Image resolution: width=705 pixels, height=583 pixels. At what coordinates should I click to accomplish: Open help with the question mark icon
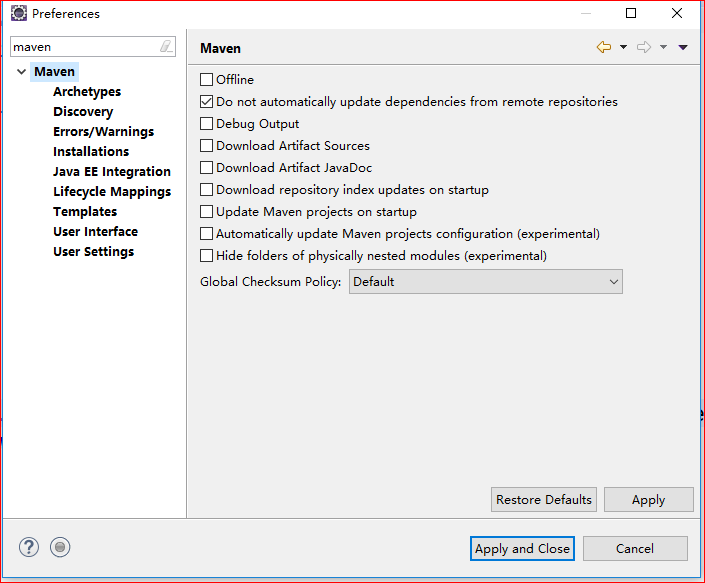click(29, 547)
